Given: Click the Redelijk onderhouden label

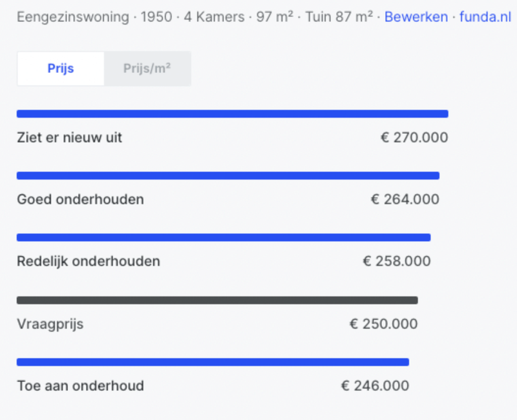Looking at the screenshot, I should (89, 262).
